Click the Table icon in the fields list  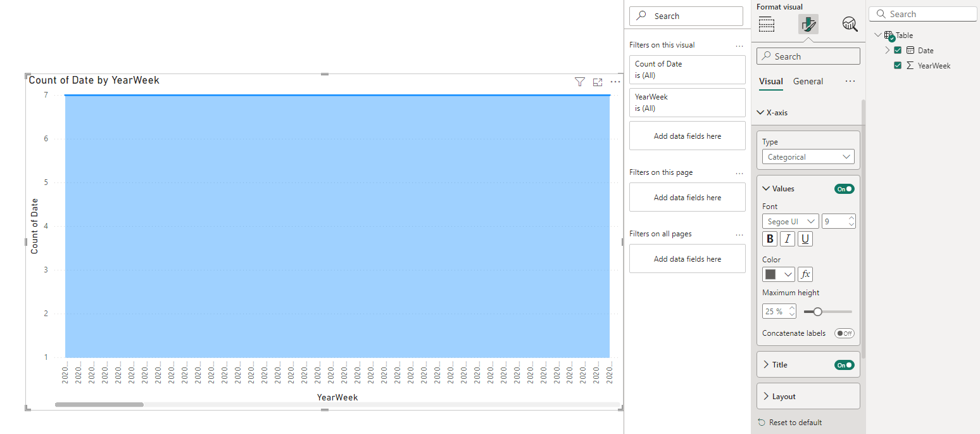889,35
